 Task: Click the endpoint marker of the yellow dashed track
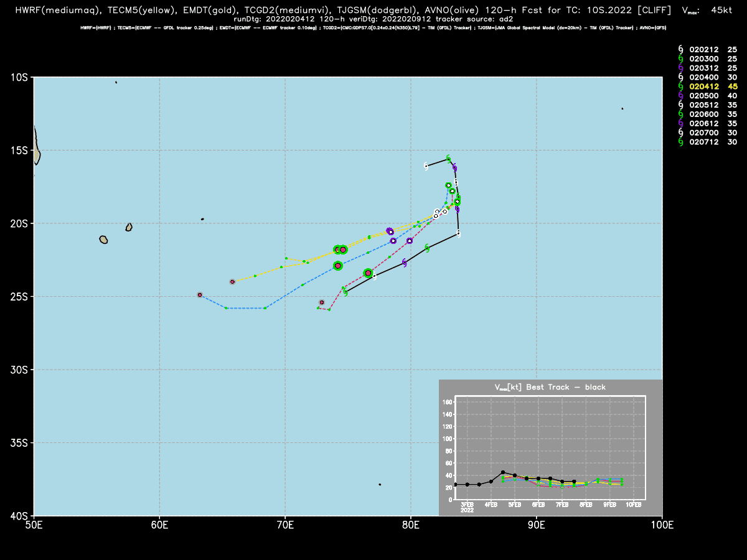(232, 282)
